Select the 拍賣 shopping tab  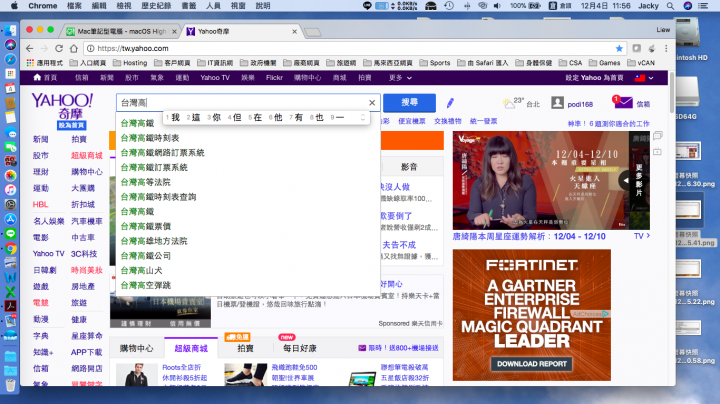point(245,348)
